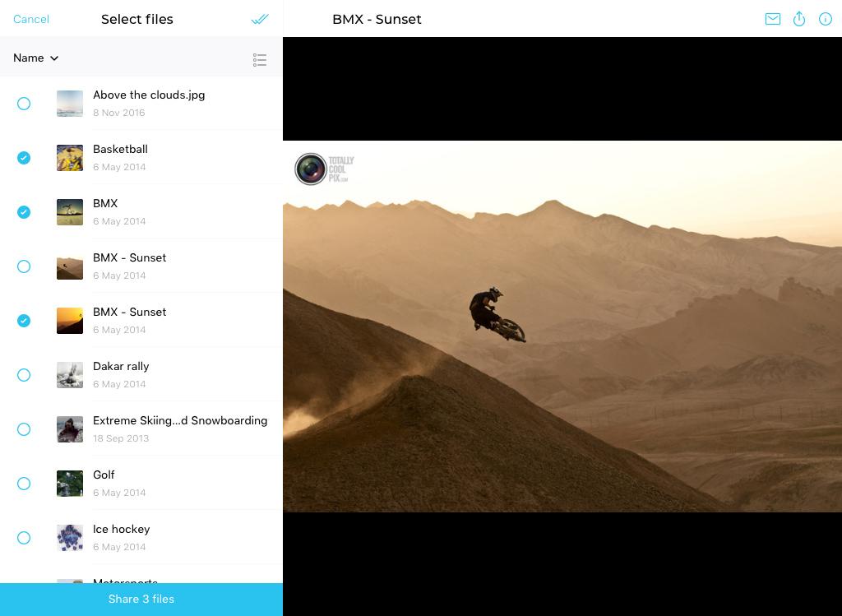Open the brown desert BMX - Sunset thumbnail
Viewport: 842px width, 616px height.
click(70, 266)
